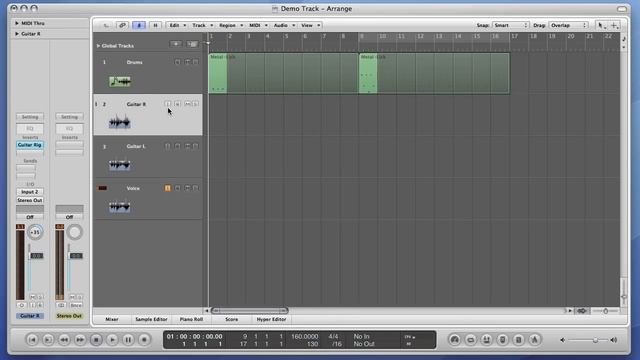Open the MIDI local menu
Screen dimensions: 640x360
point(258,25)
